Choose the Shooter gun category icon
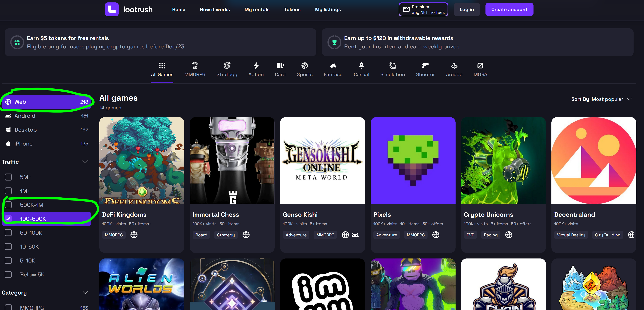The image size is (644, 310). pyautogui.click(x=425, y=65)
